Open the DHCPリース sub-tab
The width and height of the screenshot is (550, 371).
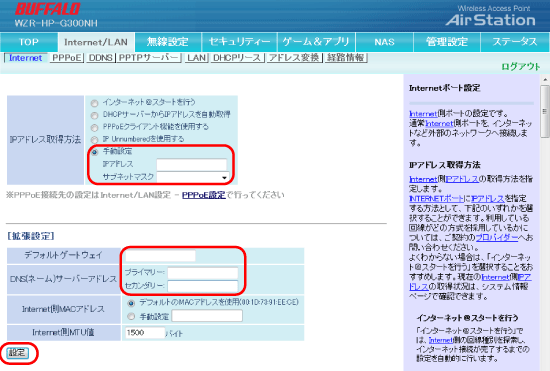(x=237, y=58)
